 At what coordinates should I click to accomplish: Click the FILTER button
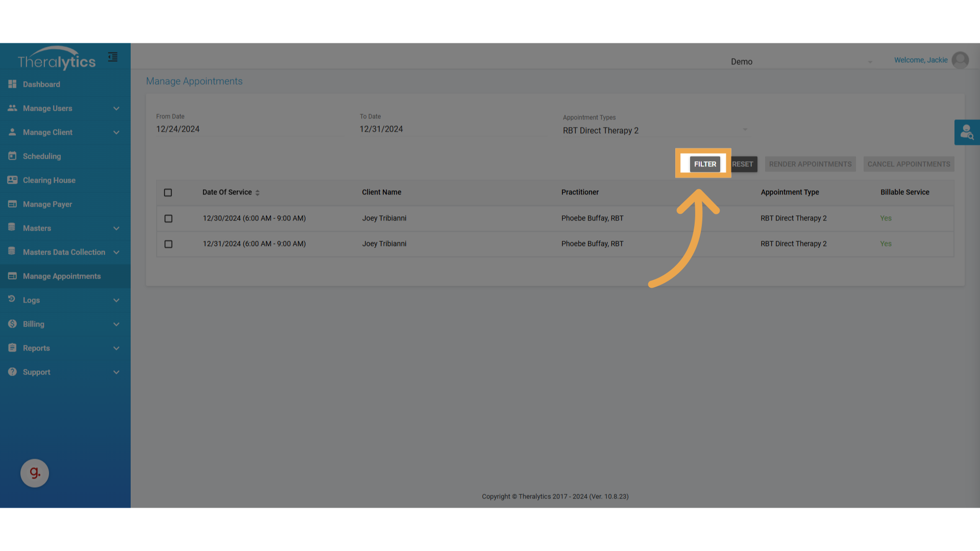coord(705,164)
